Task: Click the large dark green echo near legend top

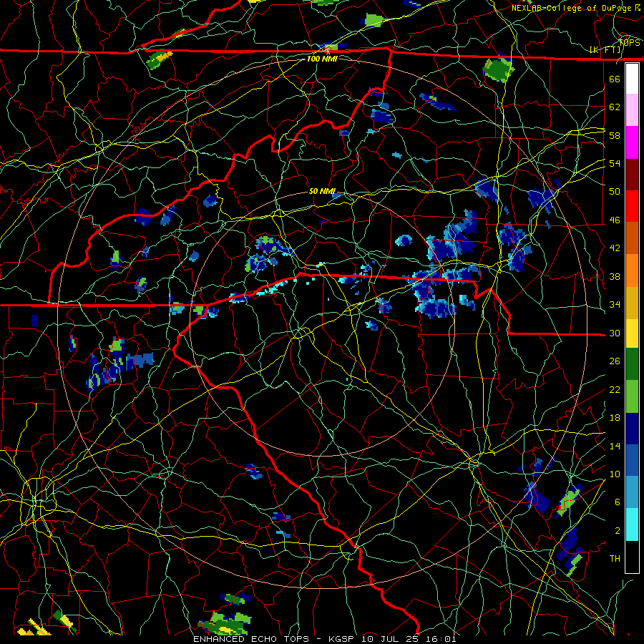Action: pyautogui.click(x=498, y=69)
